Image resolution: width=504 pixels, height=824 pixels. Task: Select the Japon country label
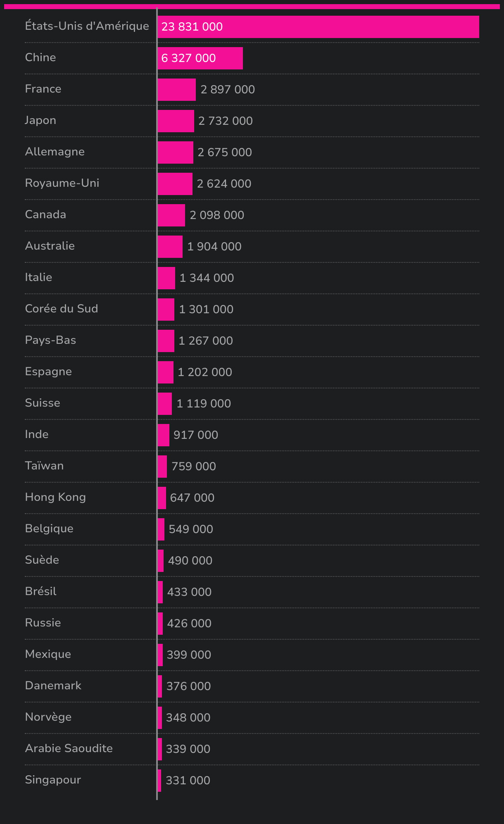(x=40, y=120)
